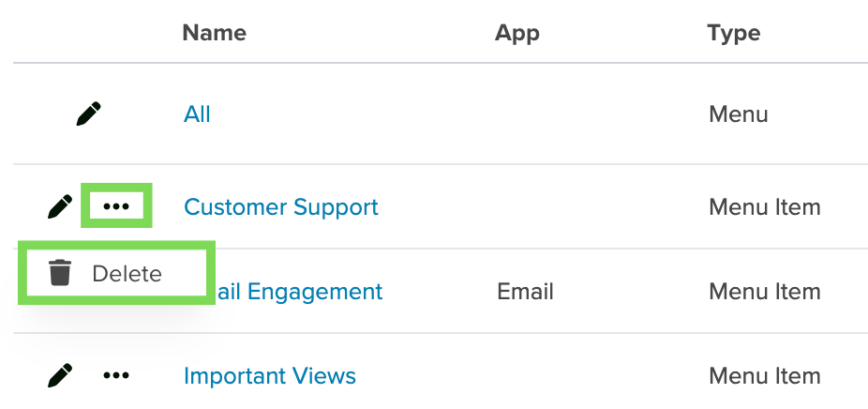Click Menu Item type in Customer Support row
This screenshot has width=868, height=409.
(765, 206)
